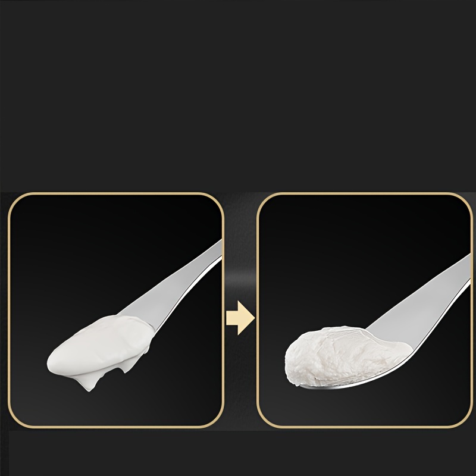
Task: Click the dark strip below the two panels
Action: coord(238,453)
